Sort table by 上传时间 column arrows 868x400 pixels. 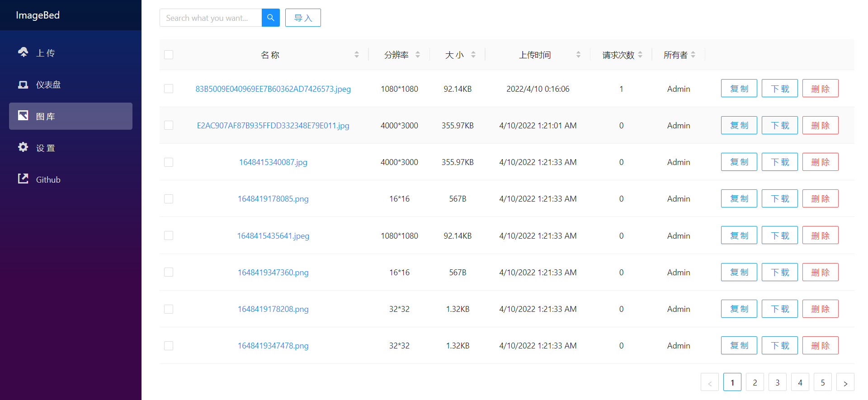tap(578, 55)
